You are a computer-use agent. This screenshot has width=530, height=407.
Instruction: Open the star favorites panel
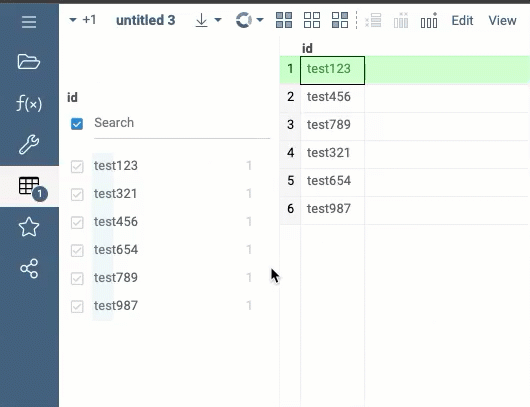point(29,227)
